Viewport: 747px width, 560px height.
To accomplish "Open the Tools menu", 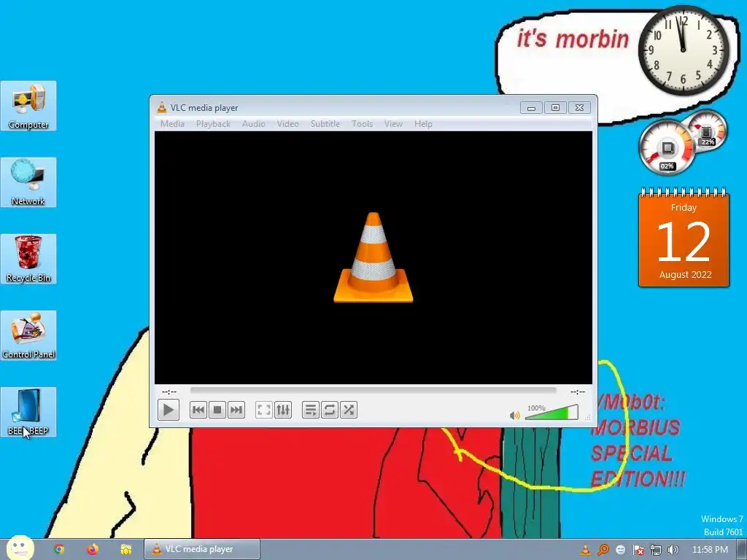I will tap(362, 124).
